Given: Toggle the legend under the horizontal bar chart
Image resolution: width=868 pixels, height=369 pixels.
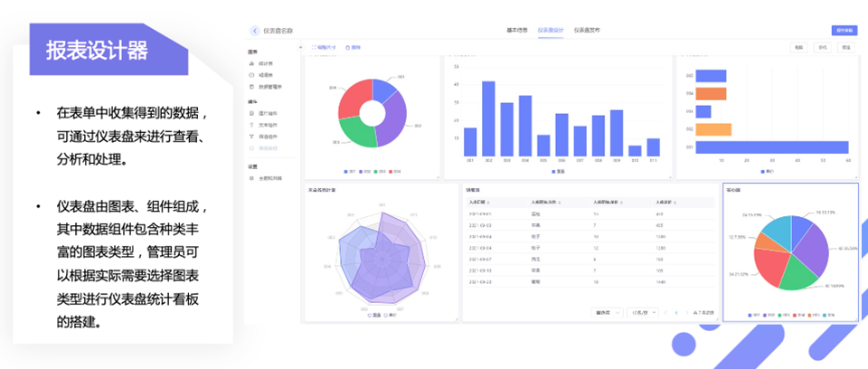Looking at the screenshot, I should pos(768,172).
